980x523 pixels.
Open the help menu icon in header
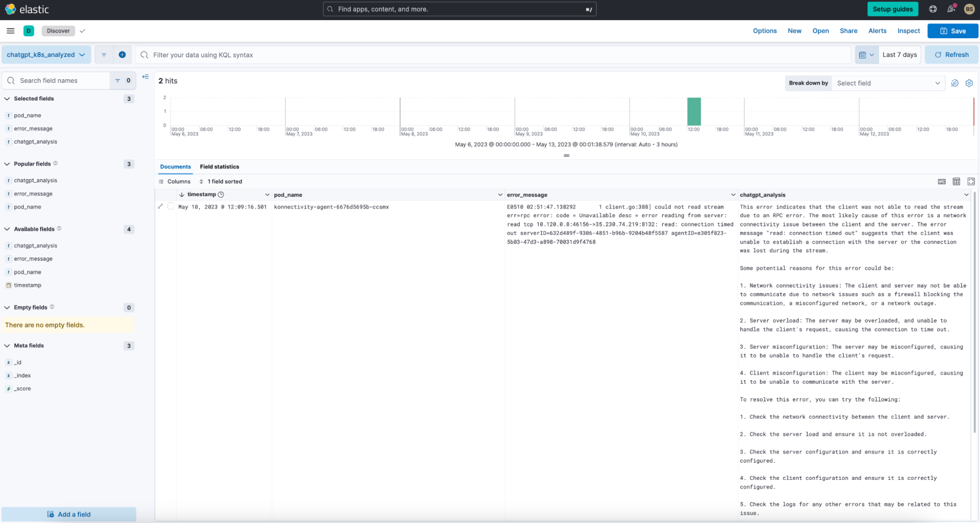[933, 9]
